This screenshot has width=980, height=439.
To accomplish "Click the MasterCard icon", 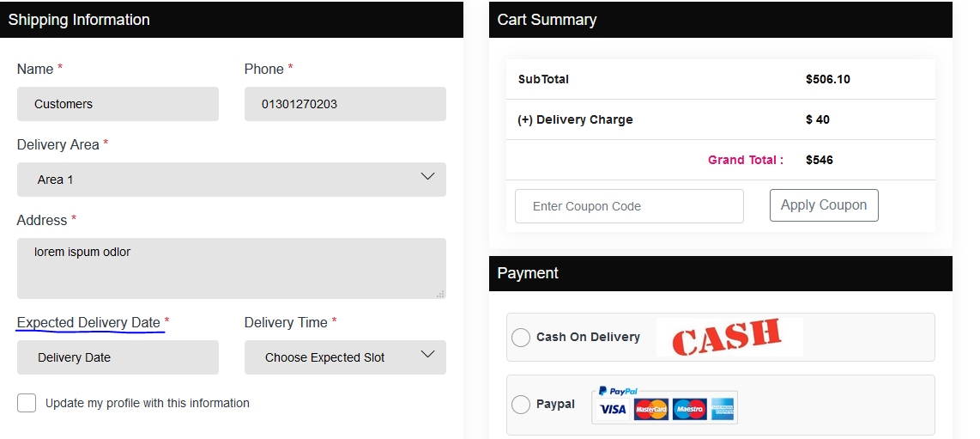I will point(651,410).
